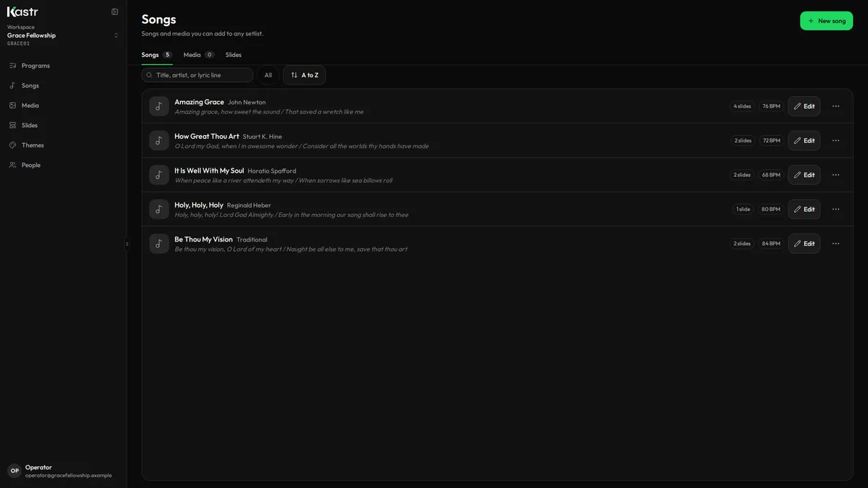Click the OP operator avatar
868x488 pixels.
pyautogui.click(x=14, y=471)
